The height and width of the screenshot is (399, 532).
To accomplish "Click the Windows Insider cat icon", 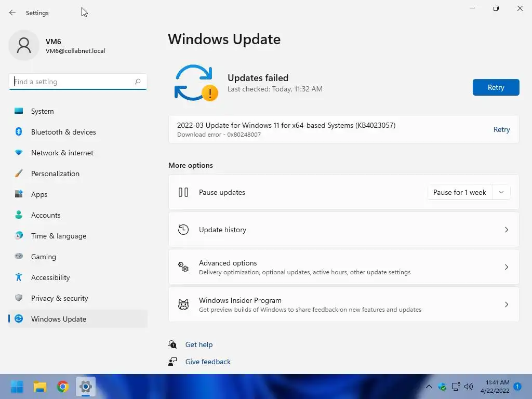I will [x=183, y=304].
